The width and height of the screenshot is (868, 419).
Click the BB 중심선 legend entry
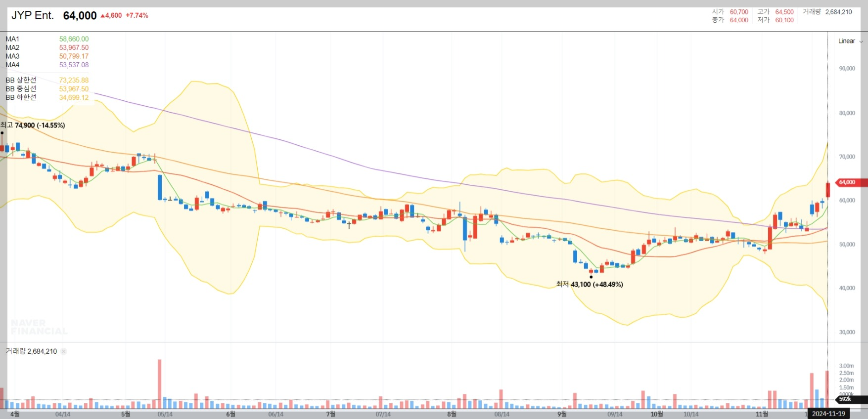[x=47, y=89]
